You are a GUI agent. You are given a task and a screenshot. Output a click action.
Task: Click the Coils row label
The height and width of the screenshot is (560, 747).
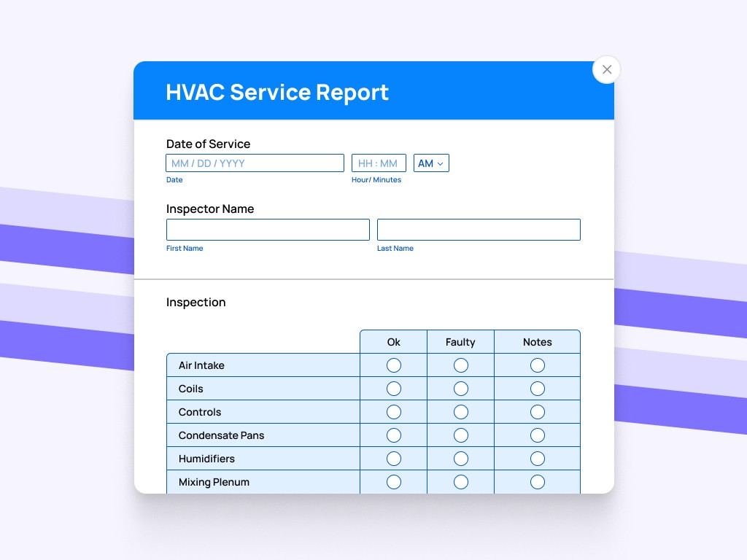[x=190, y=389]
